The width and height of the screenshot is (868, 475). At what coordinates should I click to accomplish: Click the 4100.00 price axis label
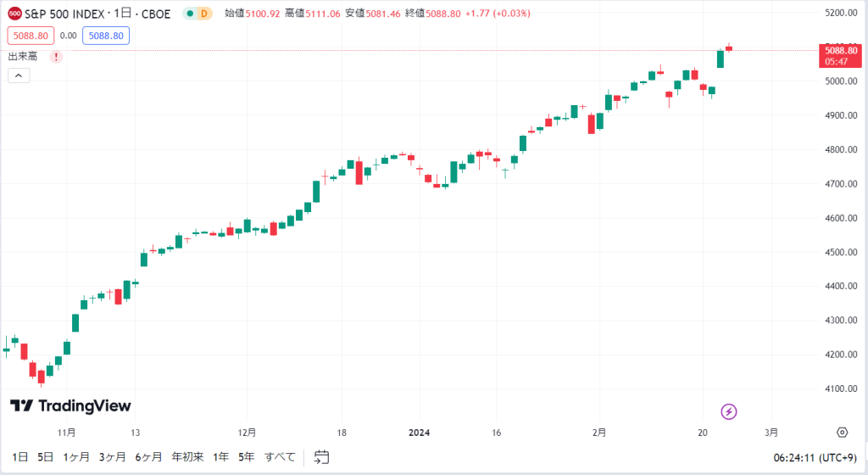click(x=841, y=388)
